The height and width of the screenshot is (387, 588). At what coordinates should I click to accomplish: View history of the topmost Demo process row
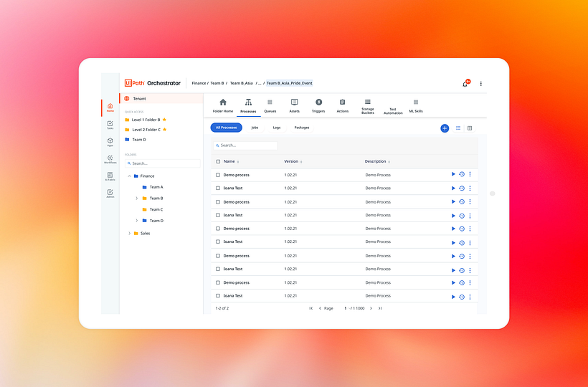[x=462, y=174]
